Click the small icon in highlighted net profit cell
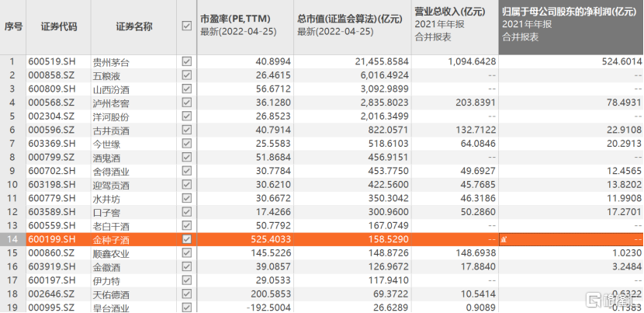Image resolution: width=644 pixels, height=313 pixels. 504,240
